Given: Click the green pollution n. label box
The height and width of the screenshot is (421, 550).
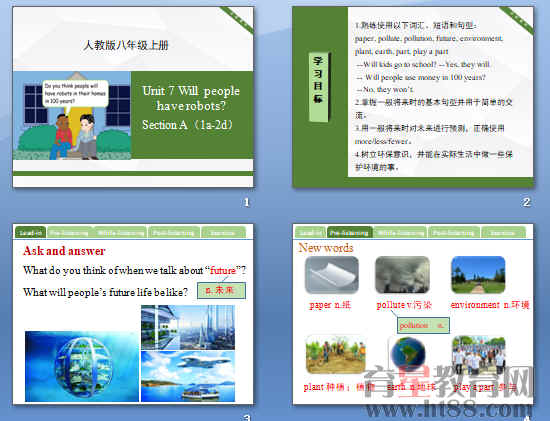Looking at the screenshot, I should [x=423, y=325].
